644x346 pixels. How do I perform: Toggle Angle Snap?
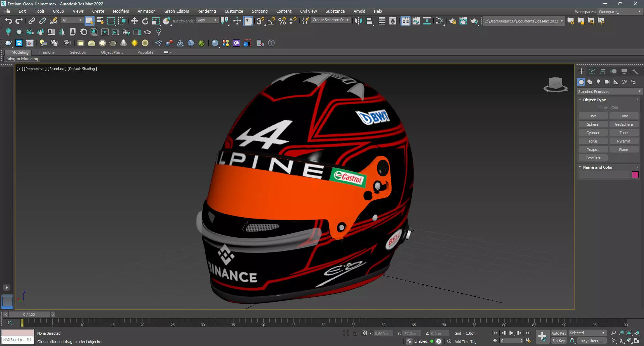[271, 21]
